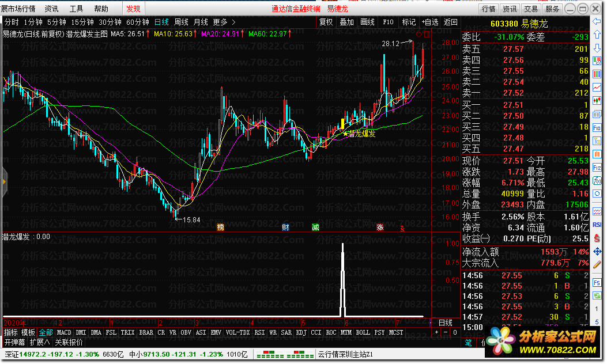Click the F10 button above chart

point(388,22)
